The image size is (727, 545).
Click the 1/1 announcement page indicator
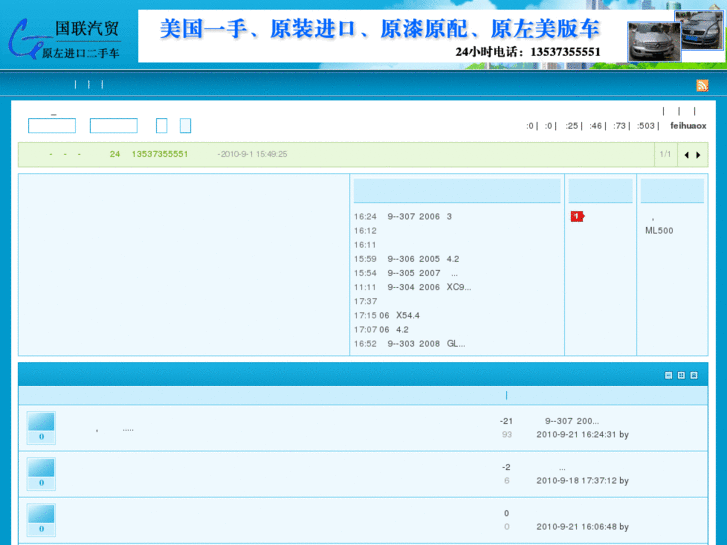665,154
